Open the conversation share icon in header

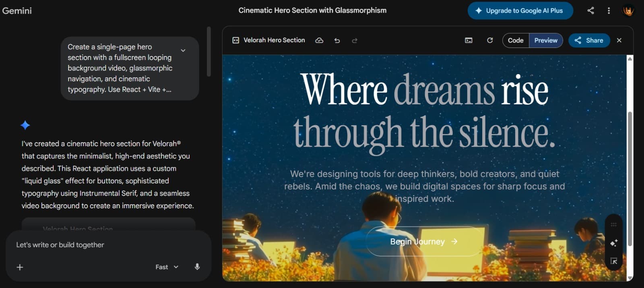(x=590, y=11)
